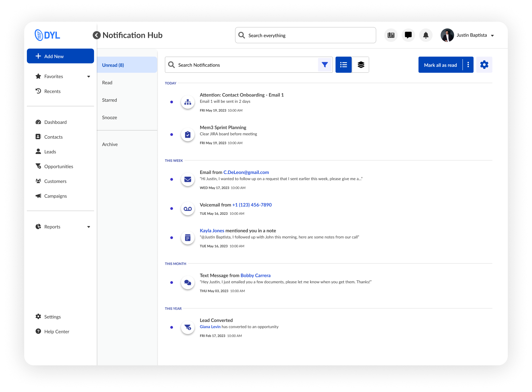Select the Starred tab
This screenshot has height=392, width=532.
pos(109,100)
